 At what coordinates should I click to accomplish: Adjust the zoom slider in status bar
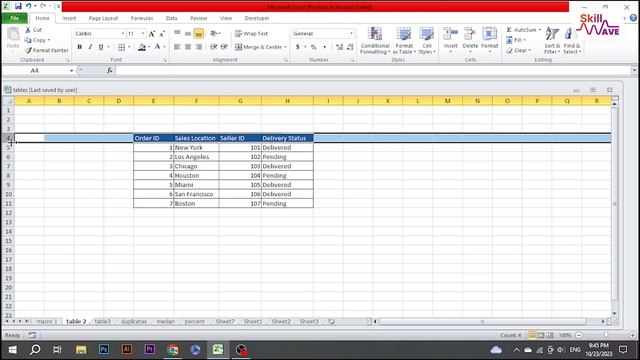[x=606, y=335]
